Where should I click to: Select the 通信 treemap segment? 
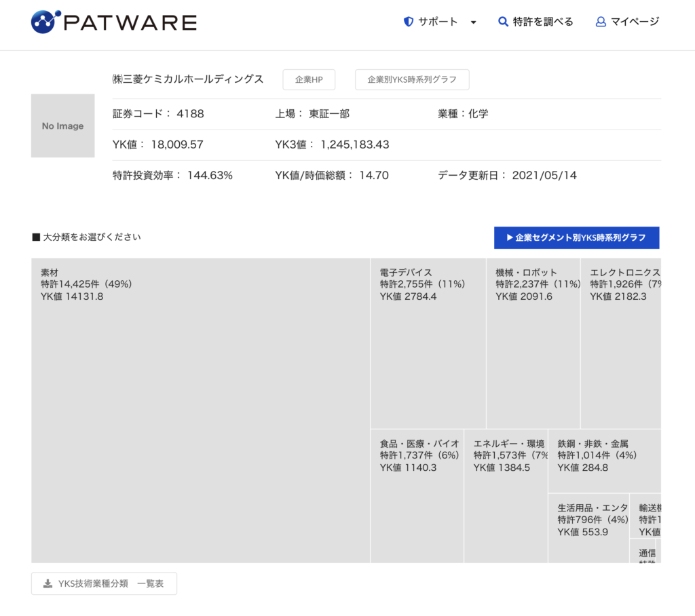pos(642,552)
